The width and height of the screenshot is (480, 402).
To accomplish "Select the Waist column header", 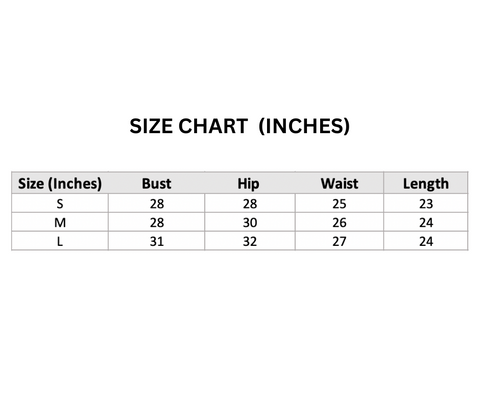I will (339, 184).
